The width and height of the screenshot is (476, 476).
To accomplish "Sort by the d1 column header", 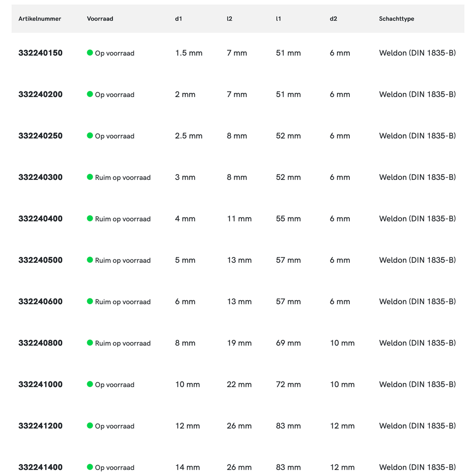I will coord(178,19).
